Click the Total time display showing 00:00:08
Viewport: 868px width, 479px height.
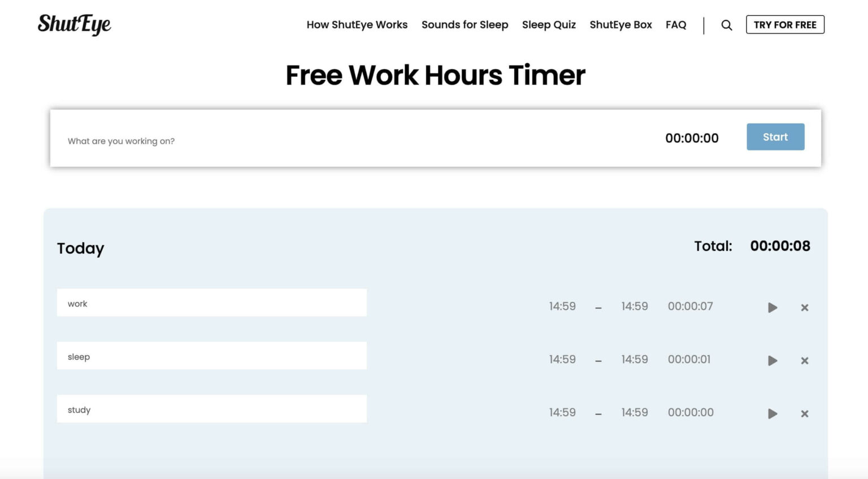780,246
